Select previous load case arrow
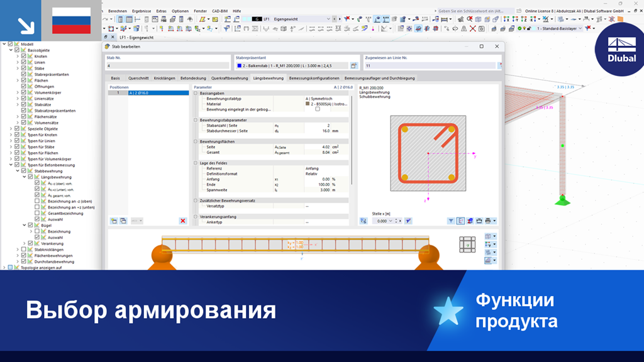644x362 pixels. [335, 19]
